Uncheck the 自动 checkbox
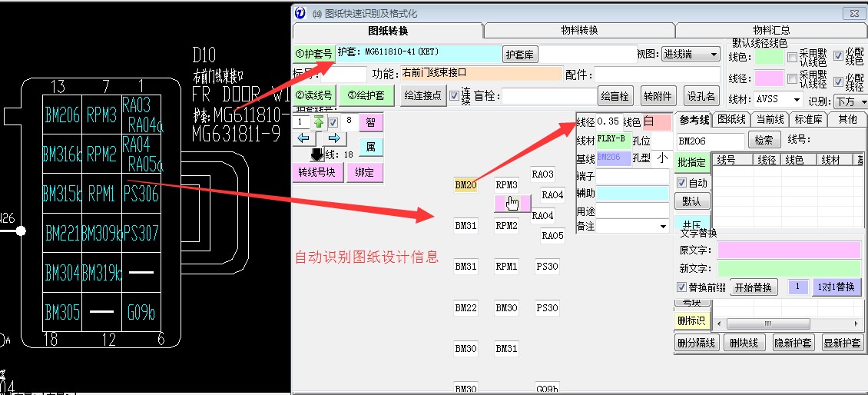This screenshot has height=395, width=868. 681,183
